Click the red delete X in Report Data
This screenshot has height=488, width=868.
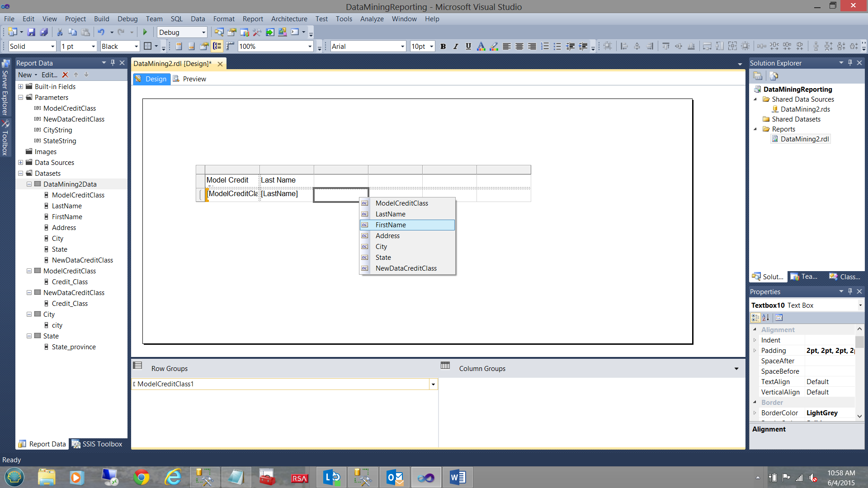pos(65,75)
